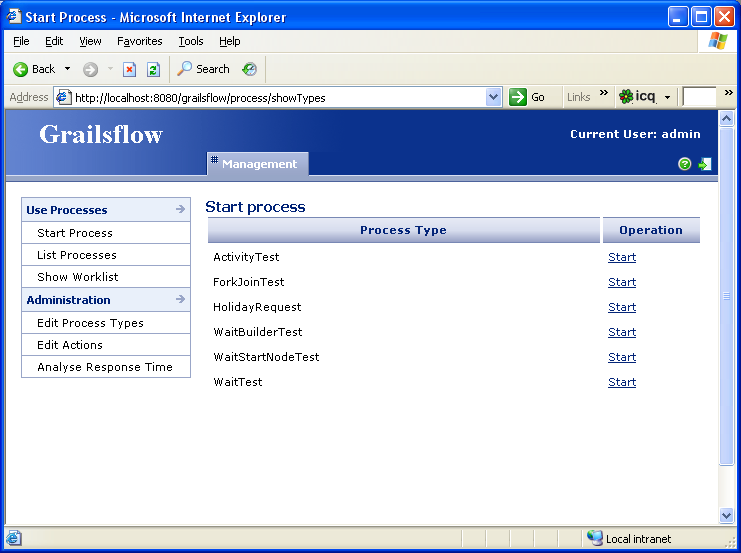Click the green Go arrow button
The height and width of the screenshot is (553, 741).
528,97
